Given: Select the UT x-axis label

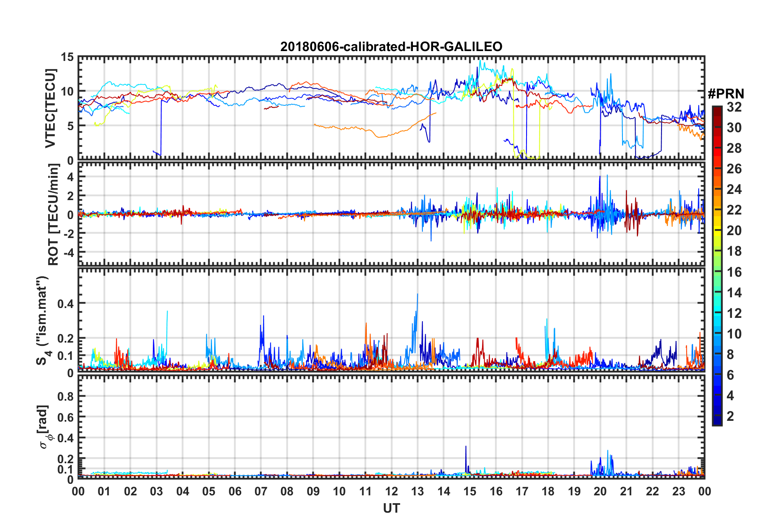Looking at the screenshot, I should pos(391,509).
